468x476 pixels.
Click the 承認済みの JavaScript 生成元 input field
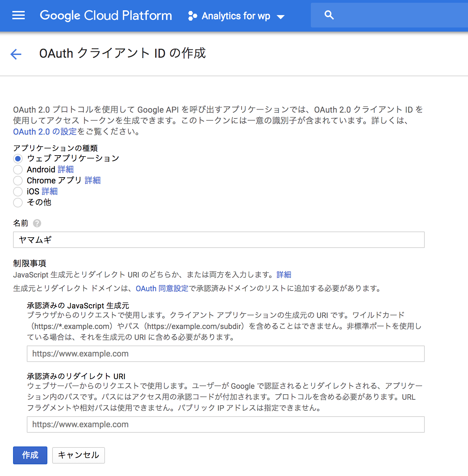pos(226,354)
